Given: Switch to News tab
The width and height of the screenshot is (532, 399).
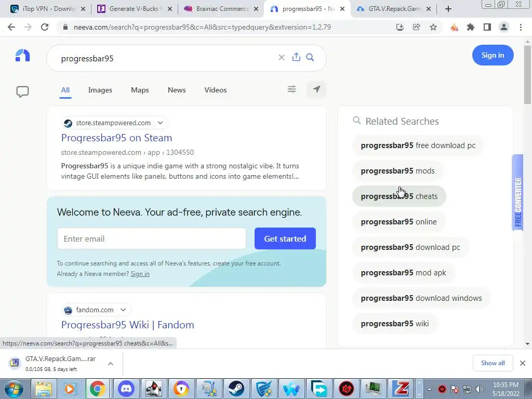Looking at the screenshot, I should coord(177,90).
